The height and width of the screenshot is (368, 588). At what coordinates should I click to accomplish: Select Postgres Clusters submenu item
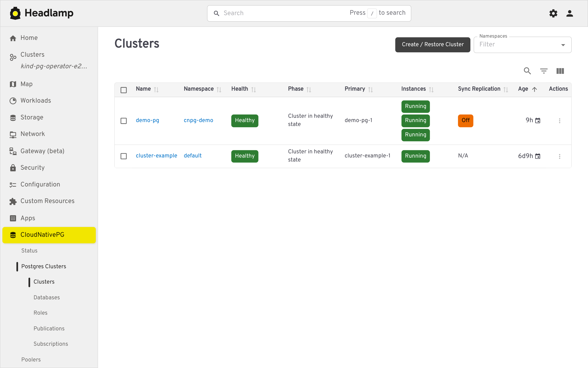(44, 266)
